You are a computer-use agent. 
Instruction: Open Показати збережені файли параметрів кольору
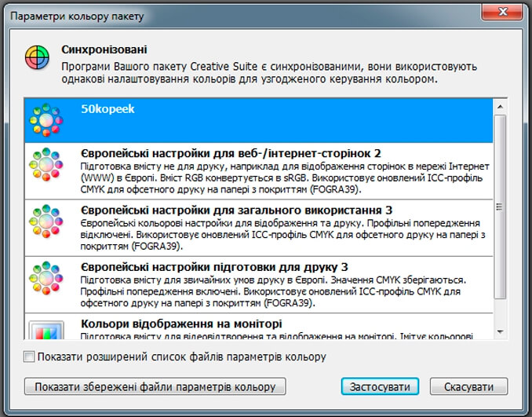click(x=154, y=386)
